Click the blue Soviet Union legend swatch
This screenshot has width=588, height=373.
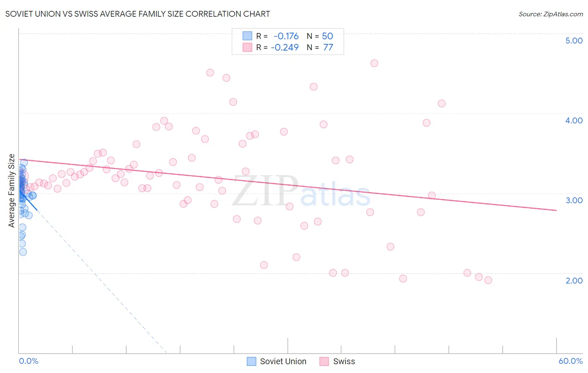pyautogui.click(x=251, y=361)
